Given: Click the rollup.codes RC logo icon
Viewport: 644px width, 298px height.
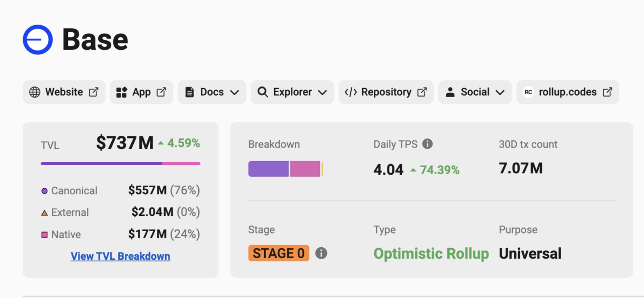Looking at the screenshot, I should click(x=528, y=92).
